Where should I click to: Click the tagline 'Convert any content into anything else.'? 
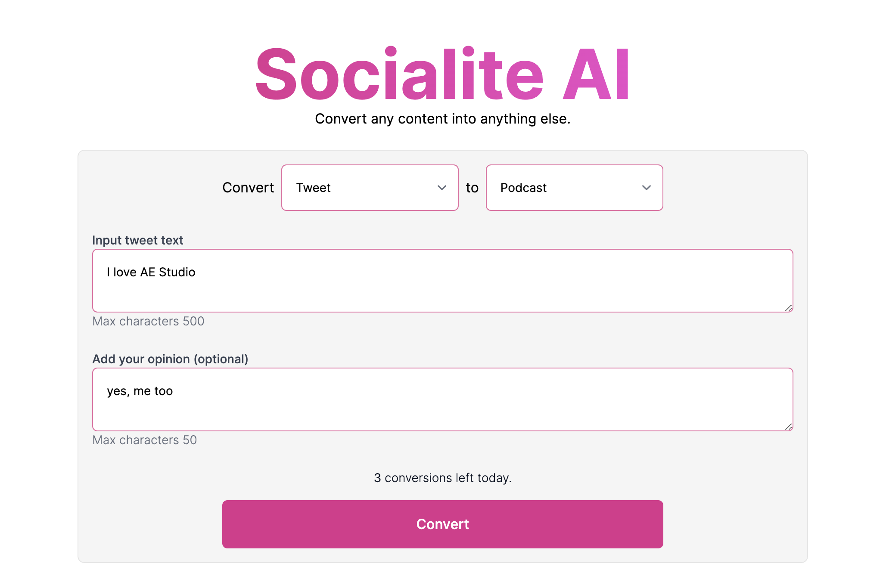442,119
